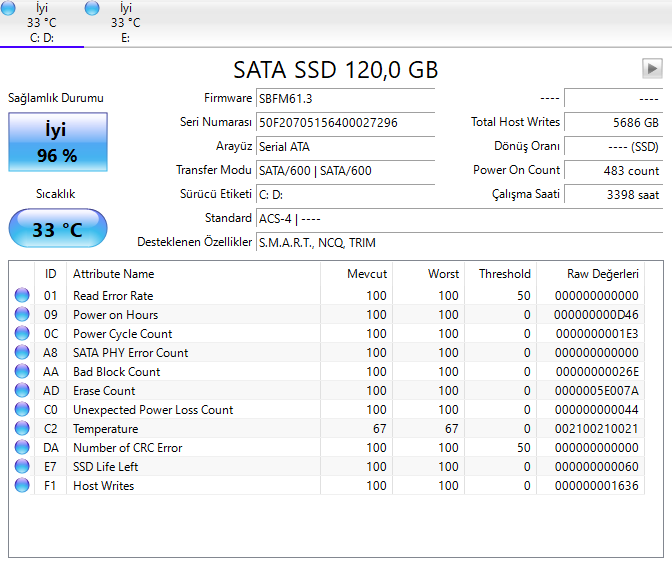672x566 pixels.
Task: Click raw value 0000000001E3
Action: tap(597, 334)
